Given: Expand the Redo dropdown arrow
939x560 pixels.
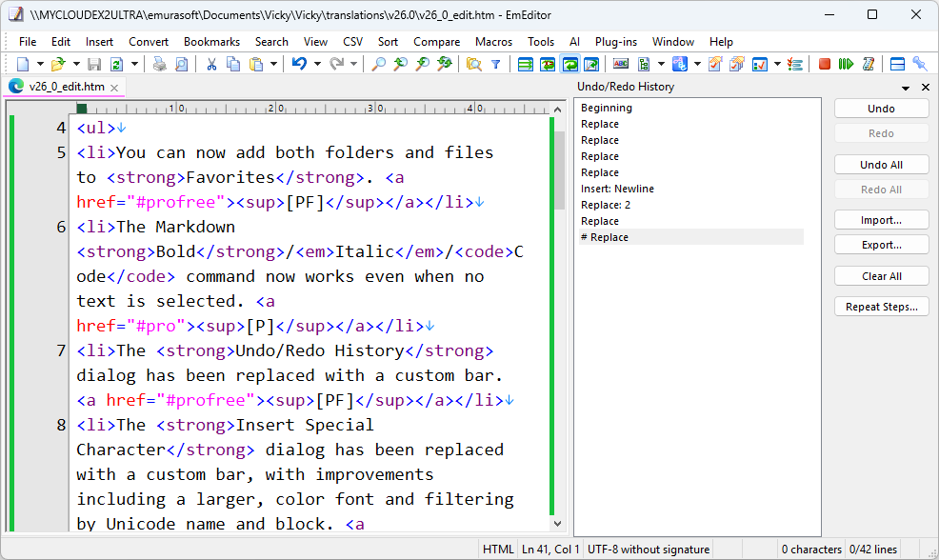Looking at the screenshot, I should click(x=354, y=64).
